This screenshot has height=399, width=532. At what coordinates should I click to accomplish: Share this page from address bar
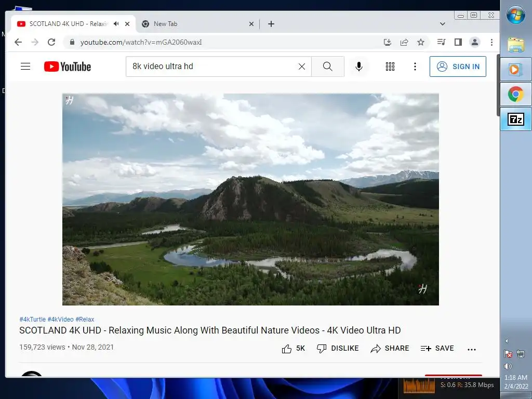click(x=404, y=42)
